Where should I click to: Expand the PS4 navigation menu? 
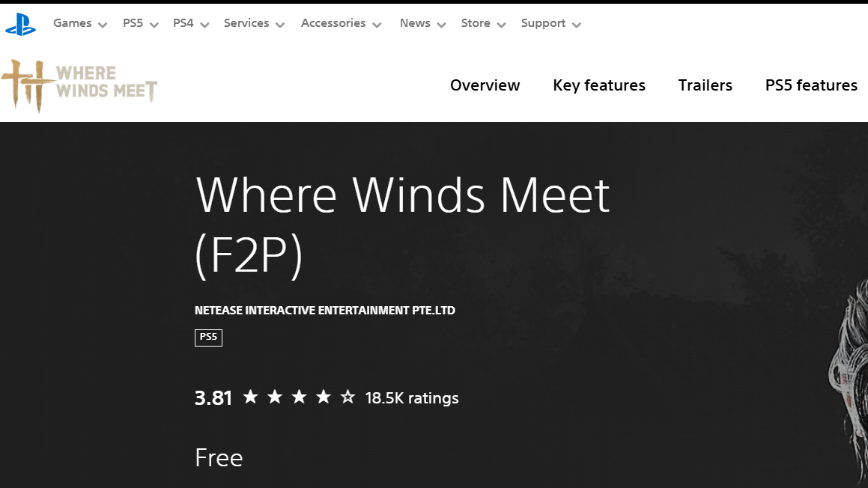click(x=191, y=24)
